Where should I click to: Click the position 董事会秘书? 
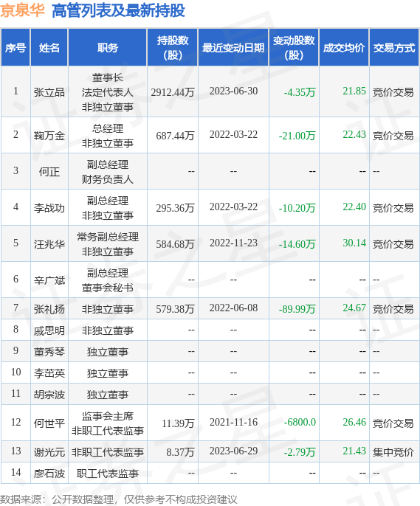pyautogui.click(x=108, y=288)
